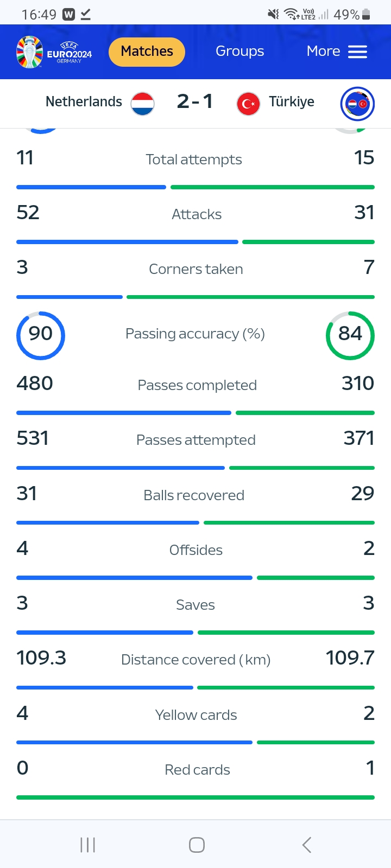Tap the Netherlands flag icon

[142, 103]
